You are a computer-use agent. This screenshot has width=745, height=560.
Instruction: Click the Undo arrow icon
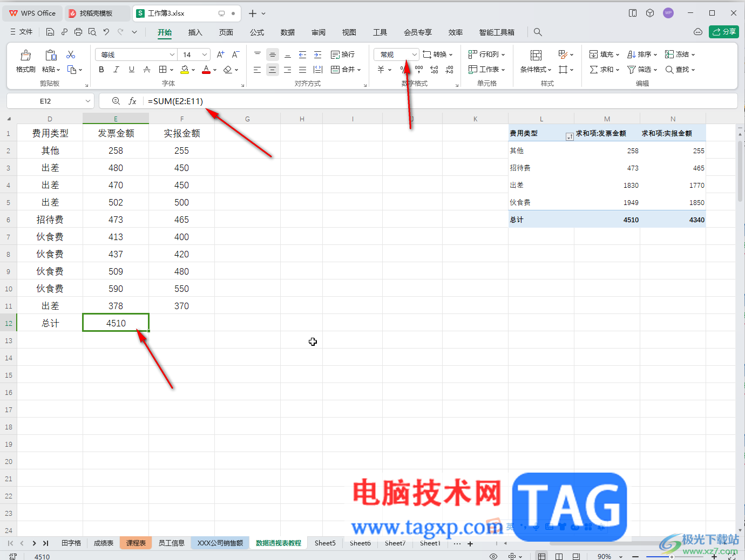click(x=106, y=32)
